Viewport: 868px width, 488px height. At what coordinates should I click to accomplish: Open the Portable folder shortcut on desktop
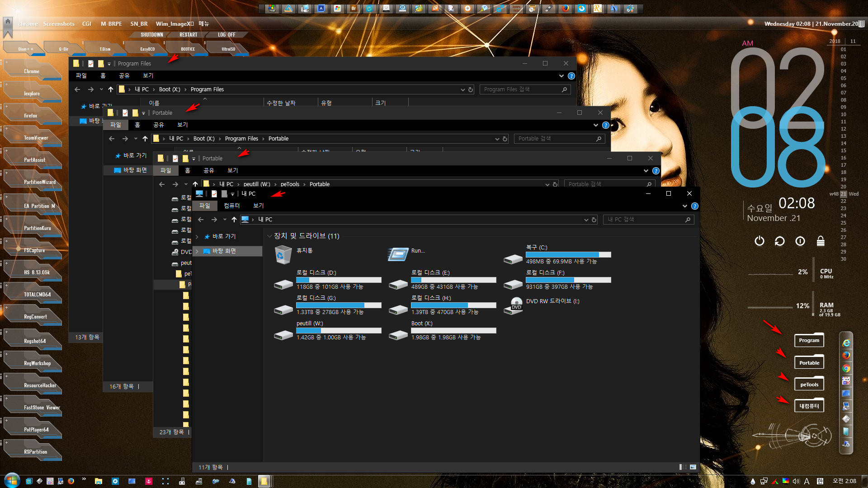809,362
